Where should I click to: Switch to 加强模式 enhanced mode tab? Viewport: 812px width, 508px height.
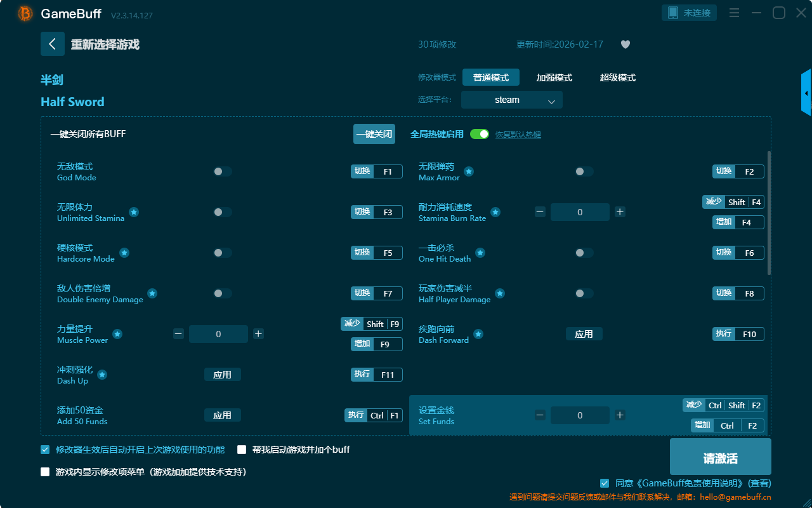click(x=554, y=77)
